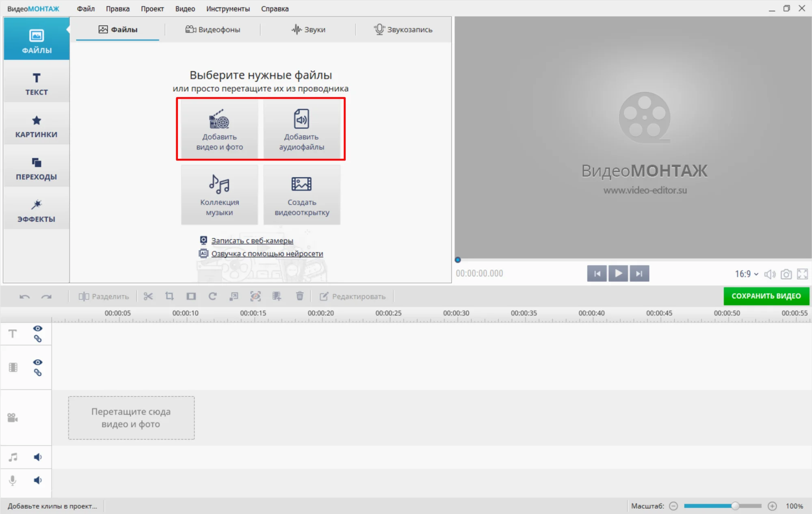The image size is (812, 514).
Task: Mute the music track speaker
Action: (x=38, y=457)
